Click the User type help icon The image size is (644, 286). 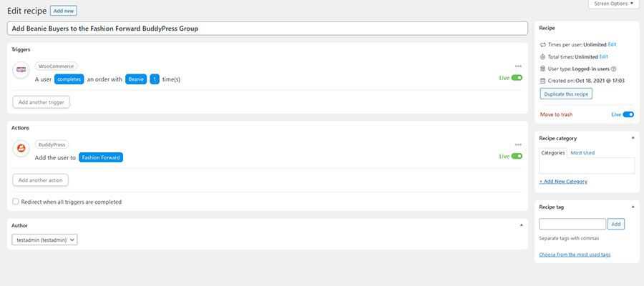pyautogui.click(x=614, y=69)
